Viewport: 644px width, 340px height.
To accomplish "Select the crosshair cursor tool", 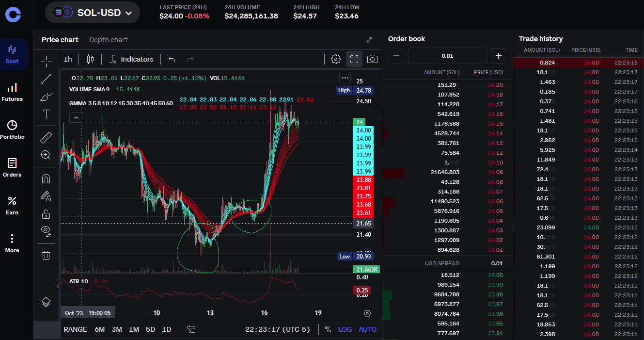I will [x=46, y=62].
